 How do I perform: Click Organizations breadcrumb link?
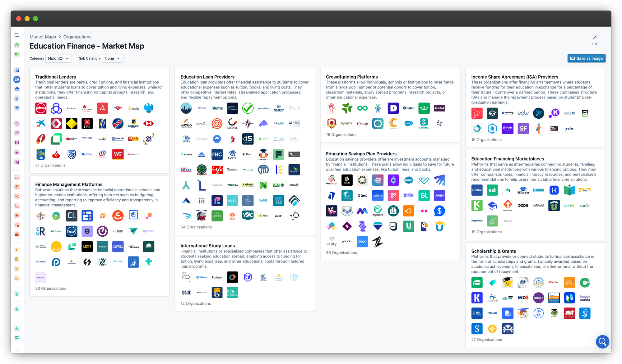pyautogui.click(x=77, y=37)
